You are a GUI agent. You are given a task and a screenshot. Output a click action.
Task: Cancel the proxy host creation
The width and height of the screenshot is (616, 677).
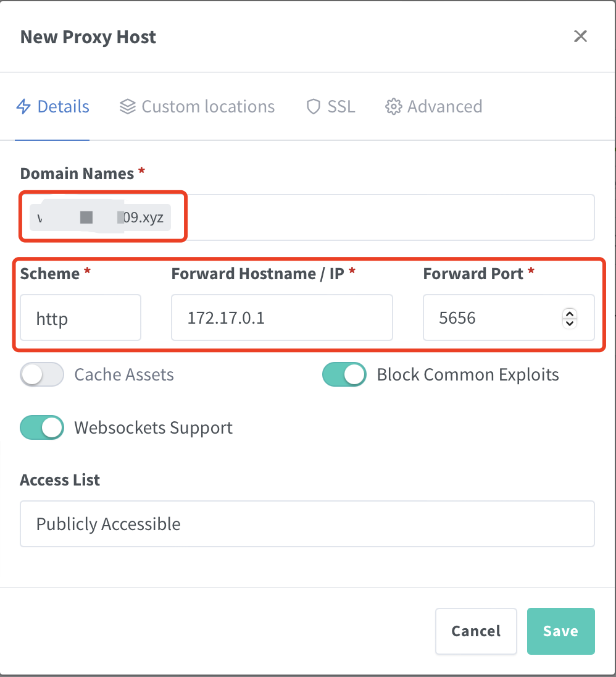point(477,631)
